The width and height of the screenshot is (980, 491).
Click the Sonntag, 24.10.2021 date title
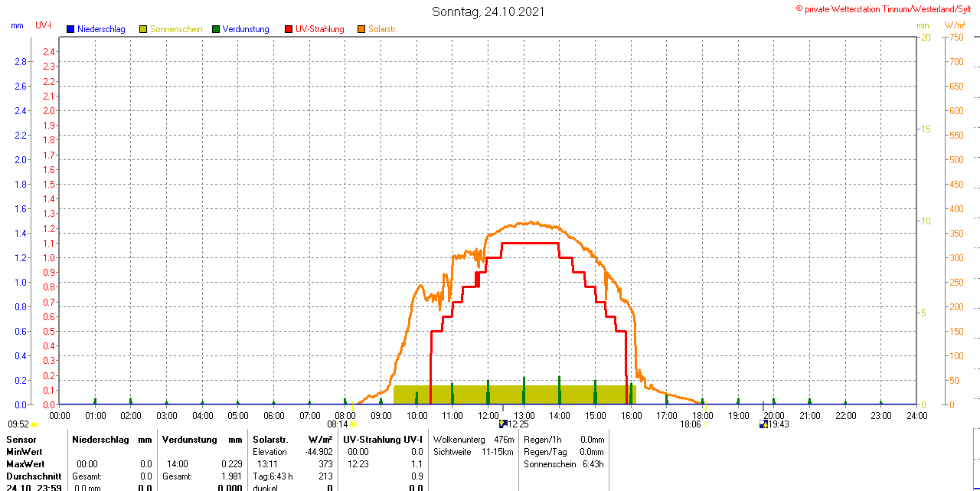click(488, 11)
